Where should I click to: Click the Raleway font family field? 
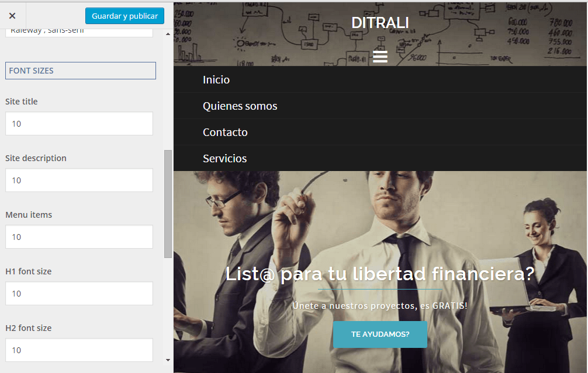79,32
